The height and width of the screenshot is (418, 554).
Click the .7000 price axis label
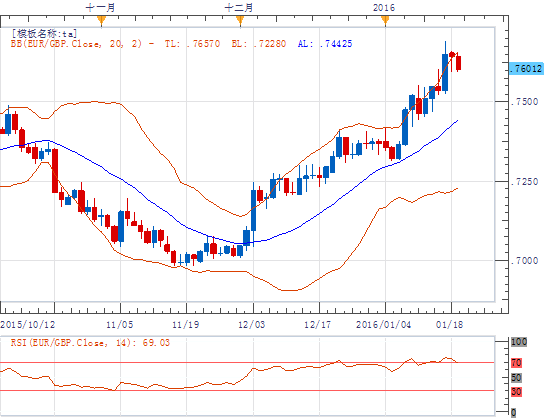[x=525, y=261]
